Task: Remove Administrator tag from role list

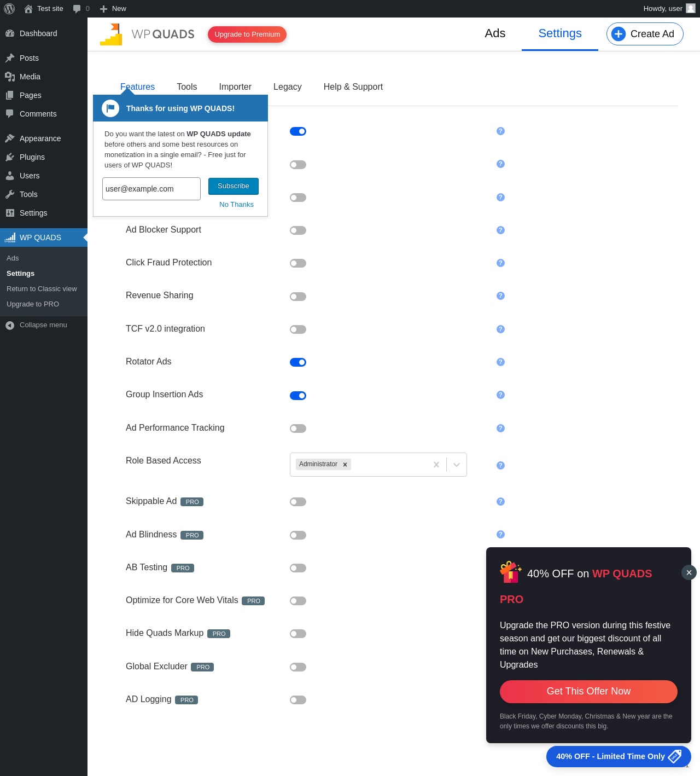Action: click(x=345, y=465)
